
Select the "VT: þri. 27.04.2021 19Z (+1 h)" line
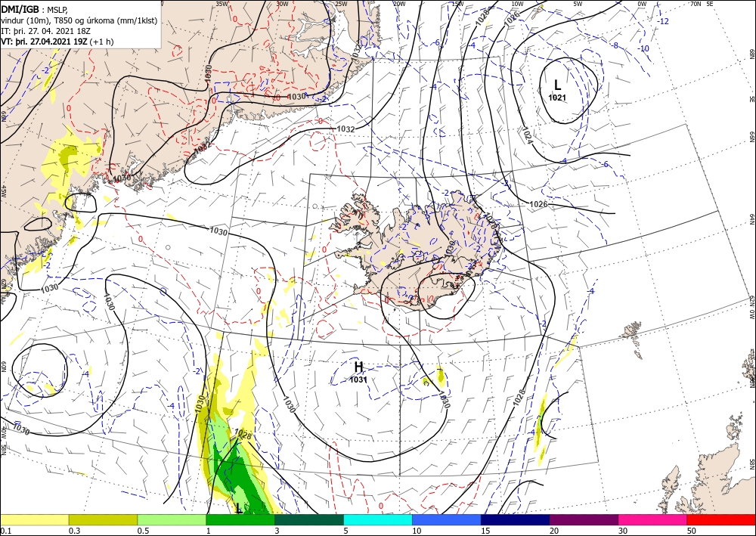coord(57,42)
